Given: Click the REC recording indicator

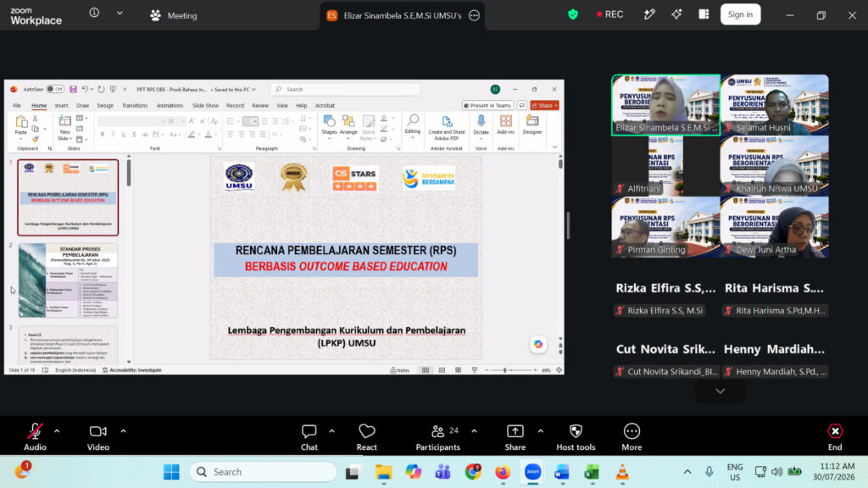Looking at the screenshot, I should click(609, 14).
